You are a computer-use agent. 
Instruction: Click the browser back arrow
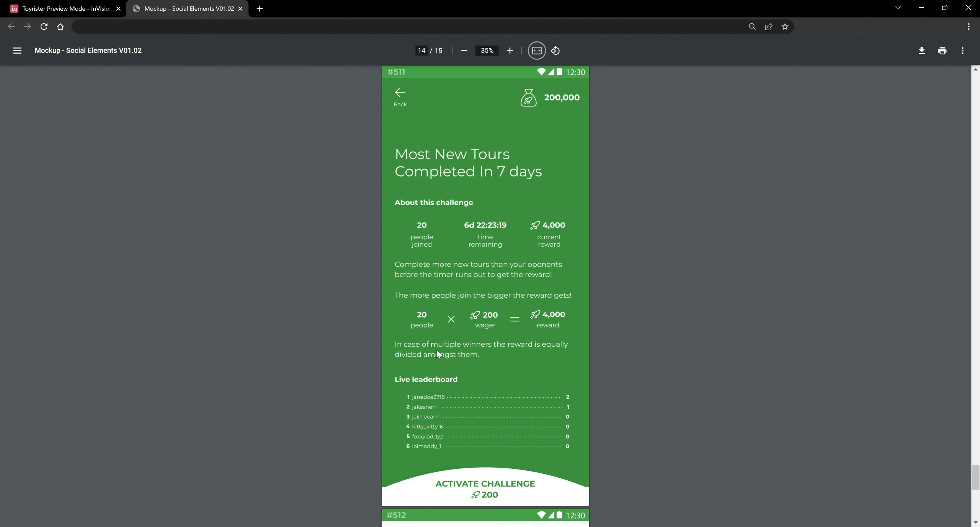11,26
